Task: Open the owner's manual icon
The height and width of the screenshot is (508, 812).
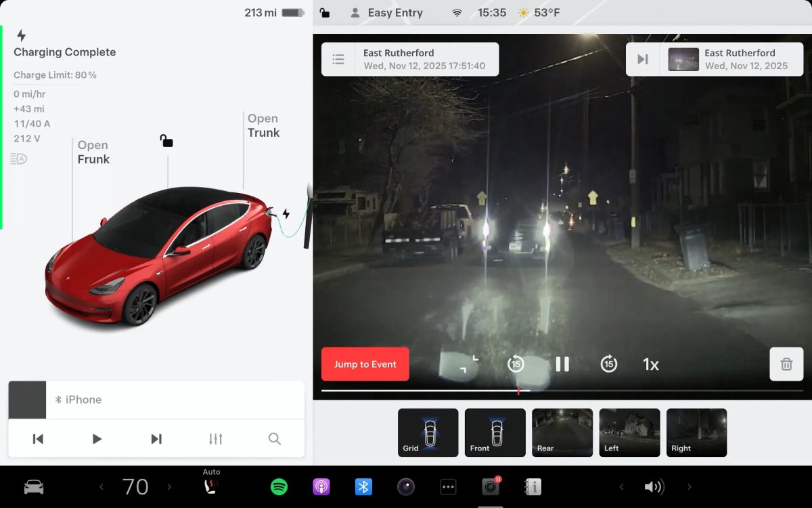Action: click(533, 487)
